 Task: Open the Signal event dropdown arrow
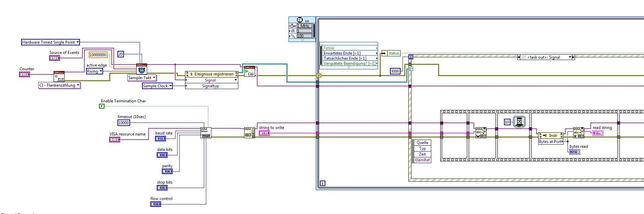(236, 80)
